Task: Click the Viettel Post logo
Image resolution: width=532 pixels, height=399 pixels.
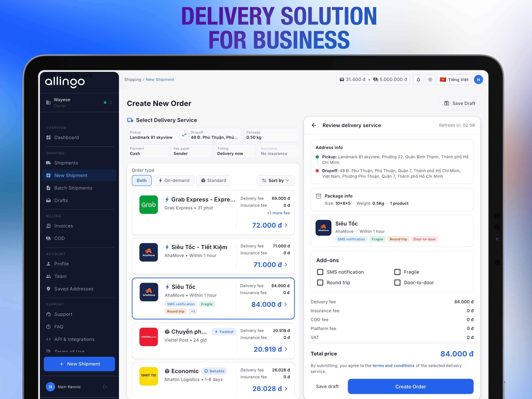Action: pyautogui.click(x=149, y=337)
